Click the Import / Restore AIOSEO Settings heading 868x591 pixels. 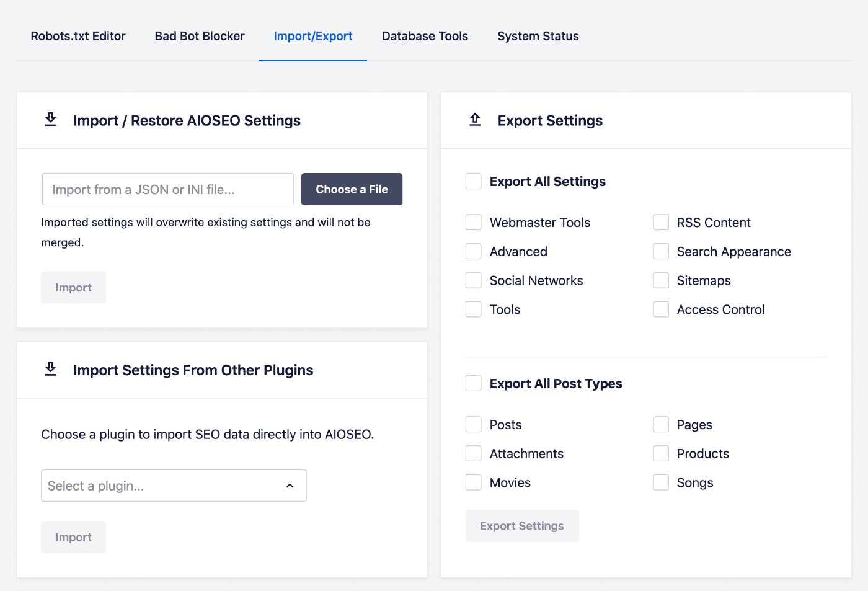click(187, 120)
